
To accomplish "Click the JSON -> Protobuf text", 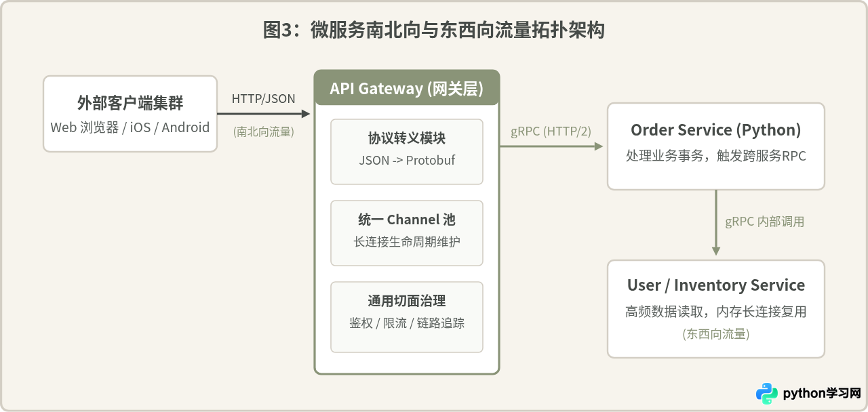I will [407, 161].
